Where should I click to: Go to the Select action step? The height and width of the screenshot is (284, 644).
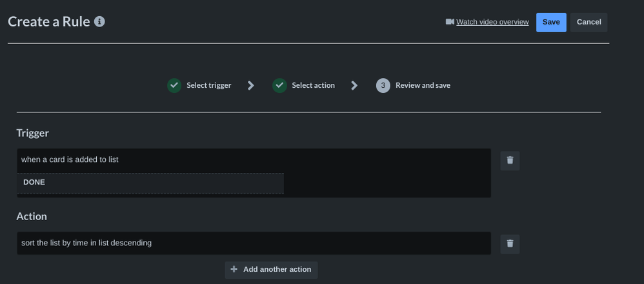[313, 85]
